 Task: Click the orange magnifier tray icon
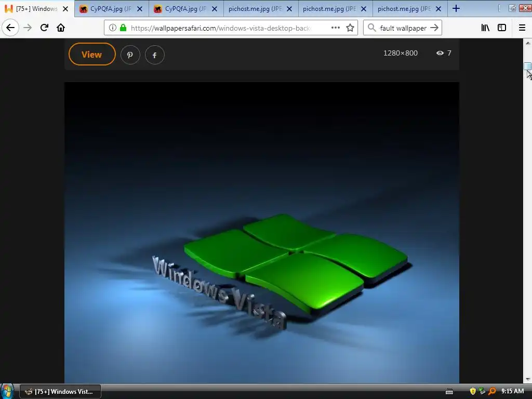[492, 391]
